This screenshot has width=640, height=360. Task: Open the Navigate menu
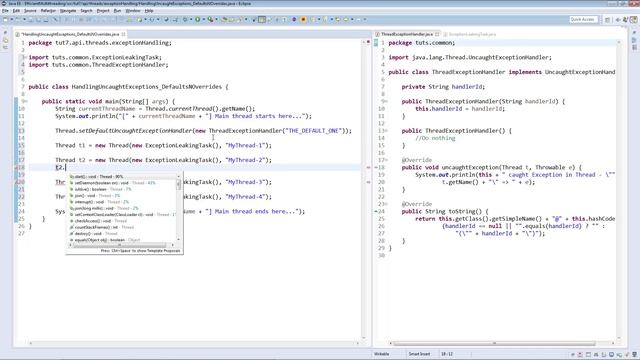[68, 11]
